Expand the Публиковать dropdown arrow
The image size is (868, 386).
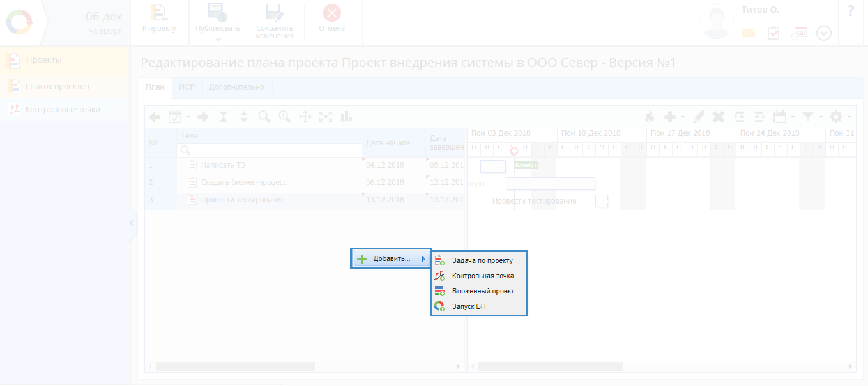(218, 39)
